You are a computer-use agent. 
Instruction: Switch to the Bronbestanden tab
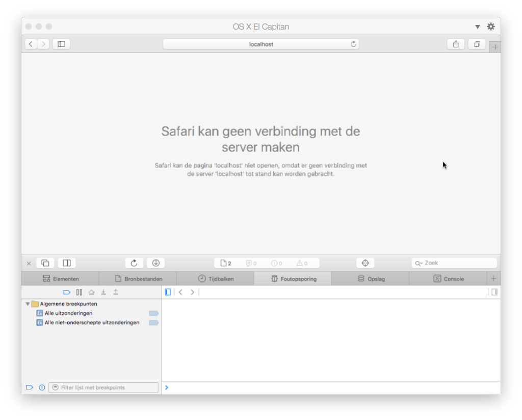pyautogui.click(x=138, y=279)
